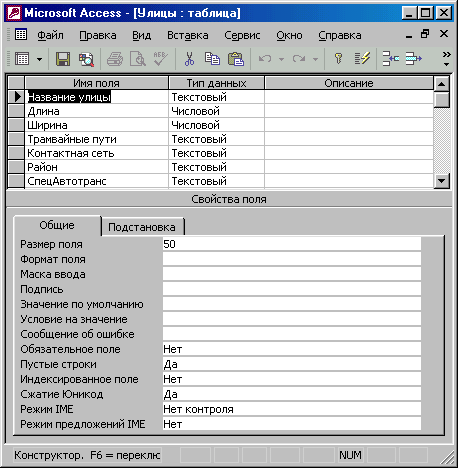Click the Copy icon

pyautogui.click(x=212, y=59)
